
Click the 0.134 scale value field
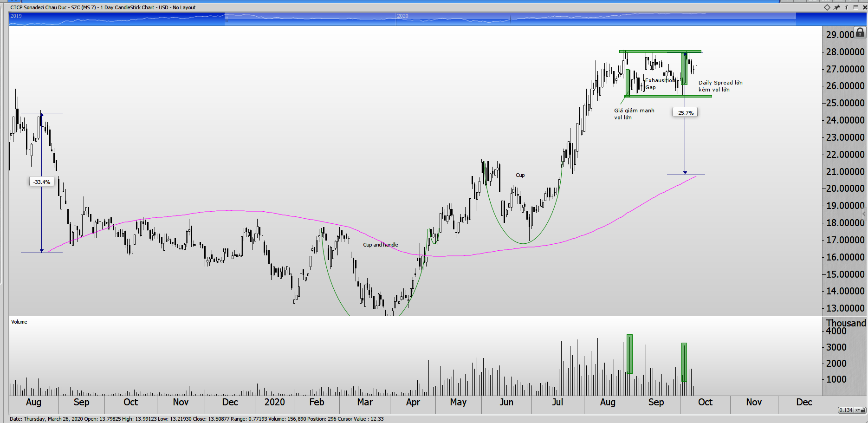point(846,410)
